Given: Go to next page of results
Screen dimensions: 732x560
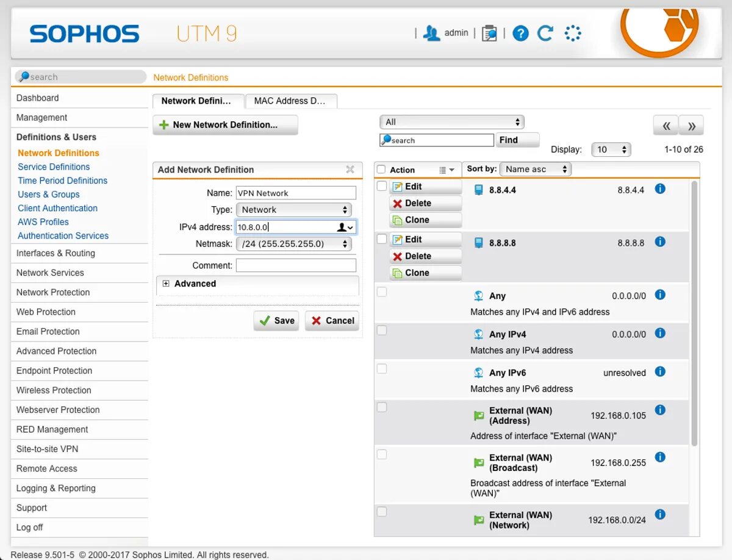Looking at the screenshot, I should (x=692, y=126).
